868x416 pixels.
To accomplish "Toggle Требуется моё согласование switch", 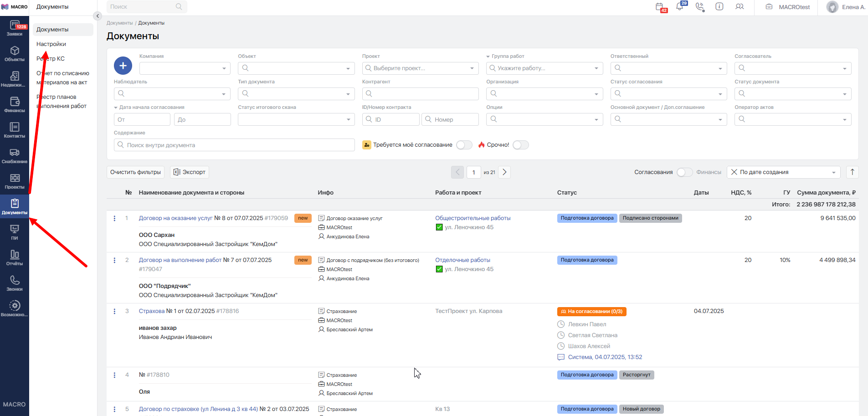I will [x=464, y=145].
